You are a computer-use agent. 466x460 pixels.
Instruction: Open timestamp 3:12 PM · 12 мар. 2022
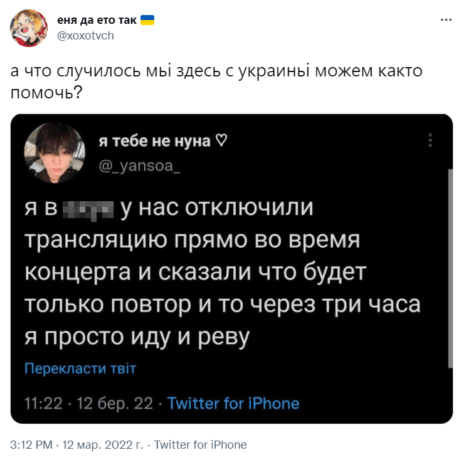coord(77,445)
